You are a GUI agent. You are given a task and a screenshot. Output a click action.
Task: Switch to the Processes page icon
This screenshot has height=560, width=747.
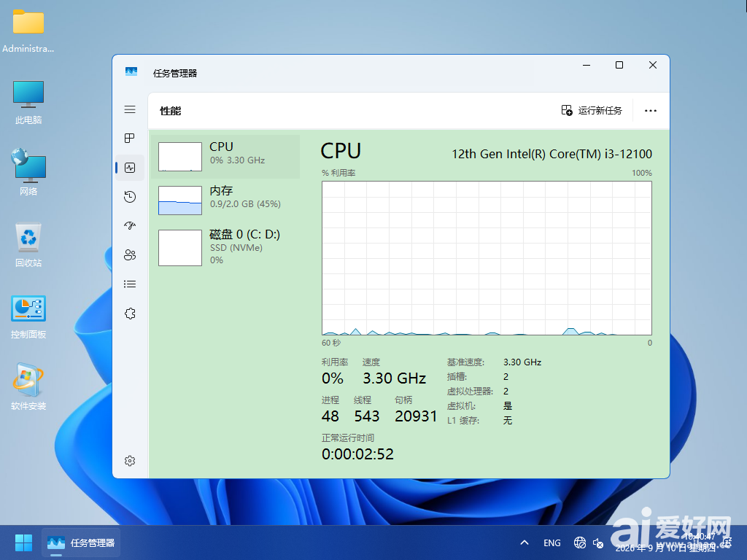[x=130, y=138]
